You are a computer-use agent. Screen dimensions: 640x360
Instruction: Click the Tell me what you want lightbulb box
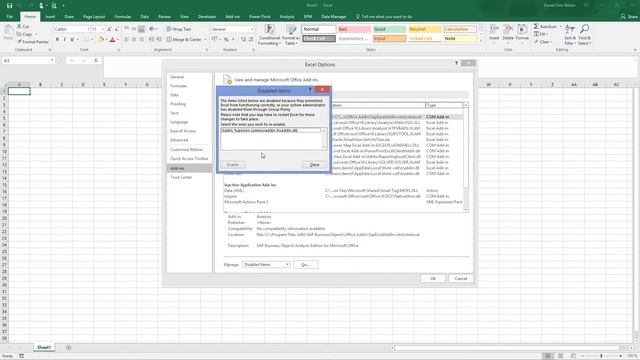(384, 17)
